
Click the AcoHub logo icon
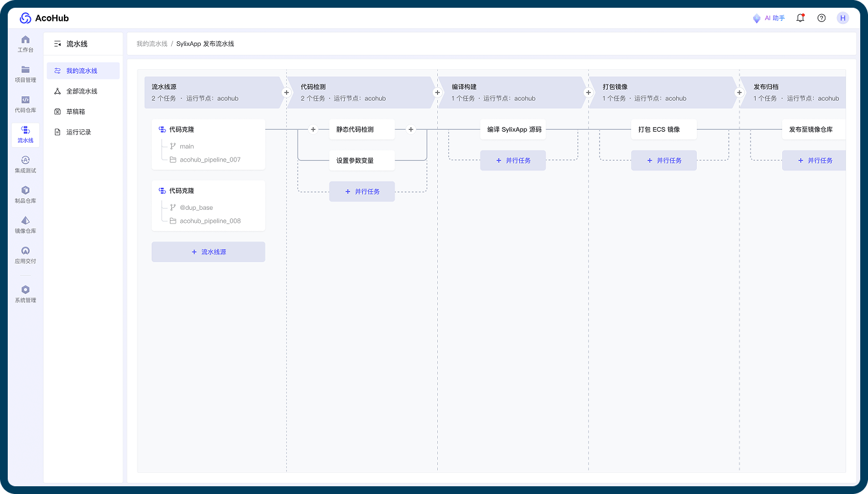[25, 18]
